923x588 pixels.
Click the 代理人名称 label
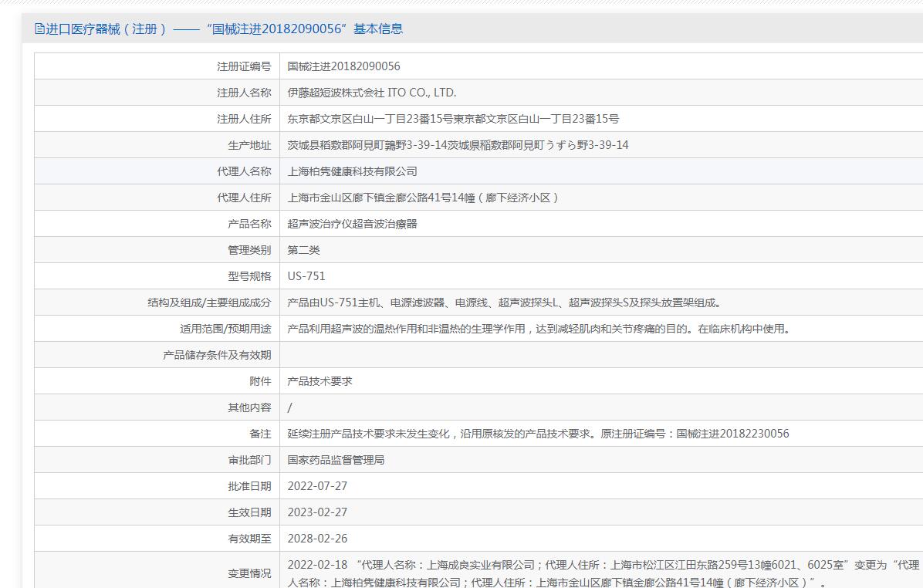coord(244,171)
